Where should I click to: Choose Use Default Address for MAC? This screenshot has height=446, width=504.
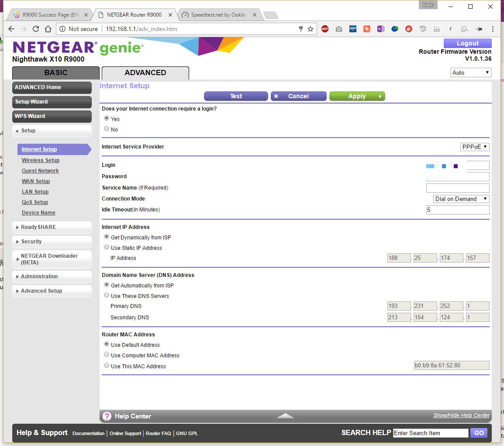(x=107, y=344)
